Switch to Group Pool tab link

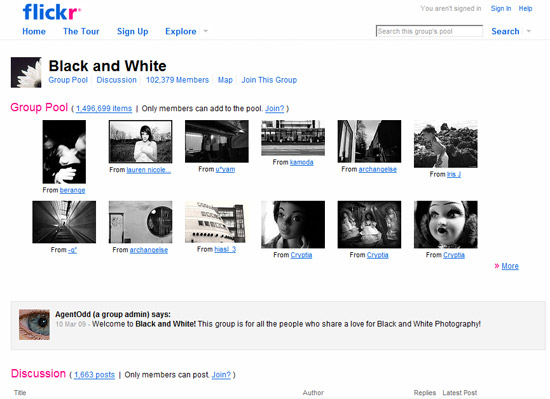68,80
